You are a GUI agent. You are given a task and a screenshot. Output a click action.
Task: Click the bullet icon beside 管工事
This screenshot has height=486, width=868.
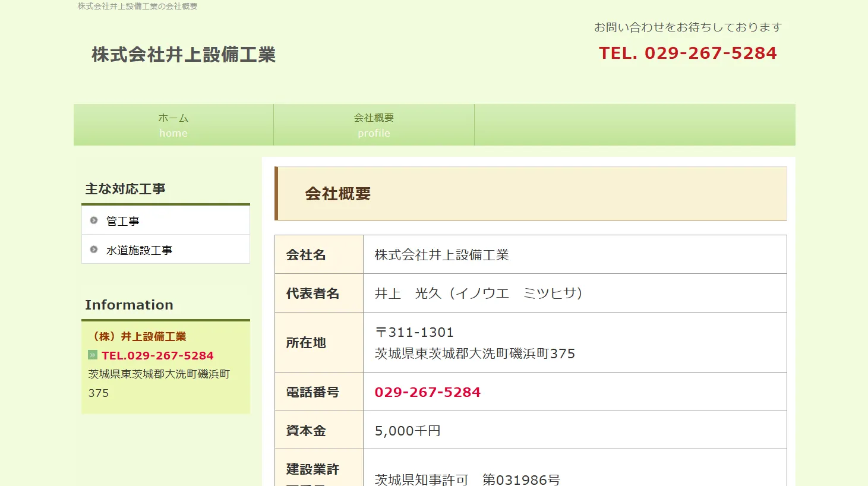[x=94, y=220]
